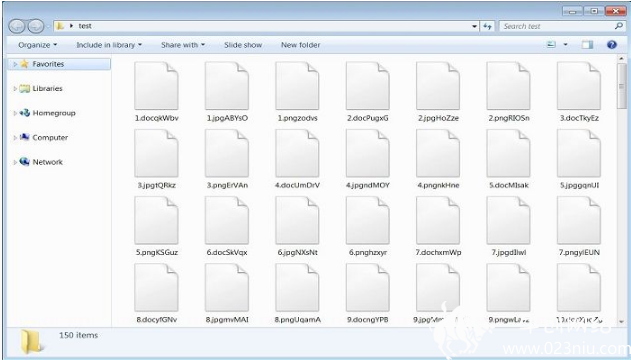Click the breadcrumb arrow before test

[71, 26]
